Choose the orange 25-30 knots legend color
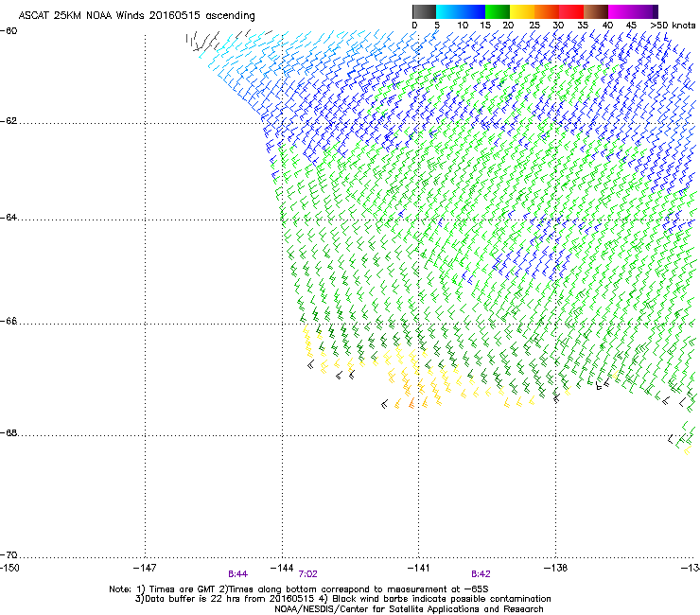This screenshot has height=615, width=700. point(547,11)
